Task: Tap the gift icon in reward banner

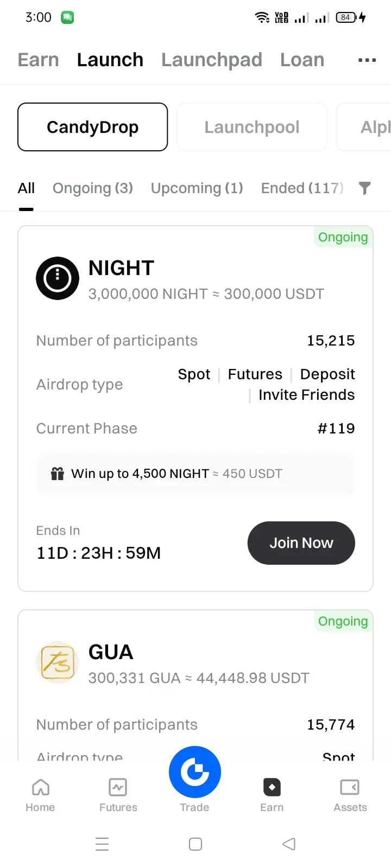Action: [x=58, y=474]
